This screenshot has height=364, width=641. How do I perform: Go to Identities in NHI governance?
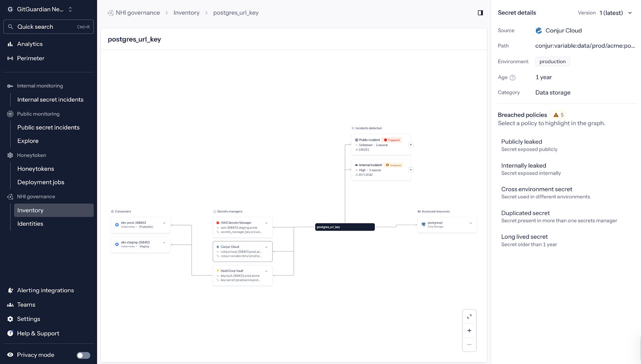point(30,224)
